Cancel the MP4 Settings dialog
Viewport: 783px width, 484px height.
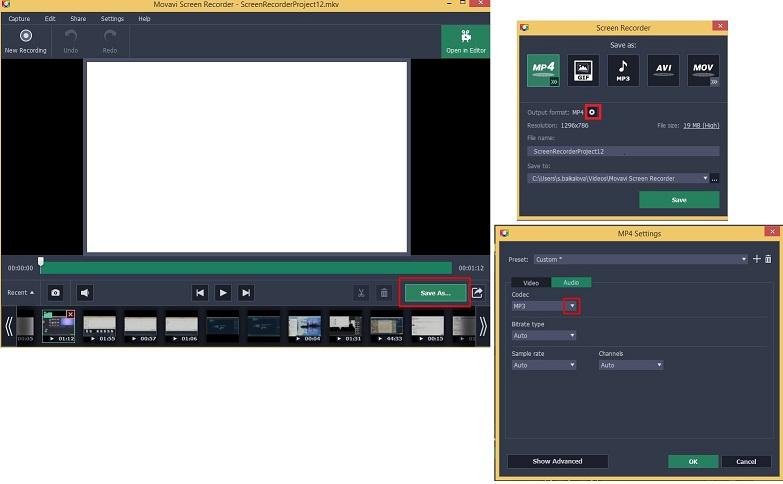pyautogui.click(x=746, y=462)
